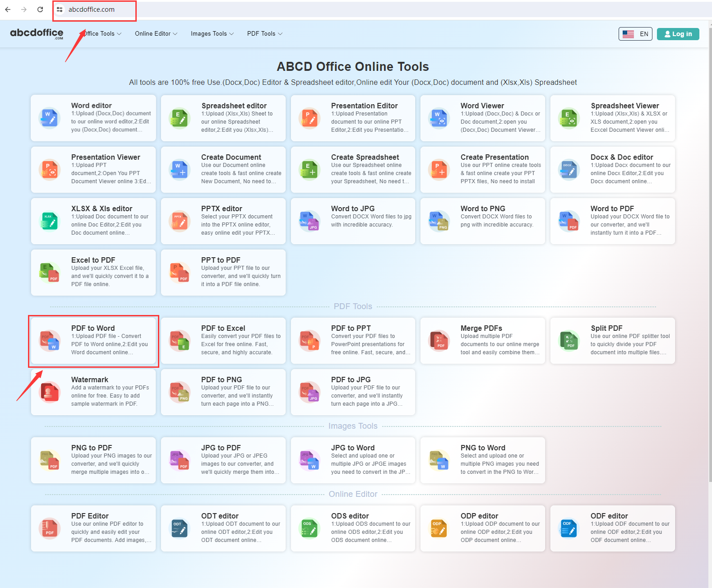Click the Presentation Editor icon
This screenshot has width=712, height=588.
(x=310, y=118)
